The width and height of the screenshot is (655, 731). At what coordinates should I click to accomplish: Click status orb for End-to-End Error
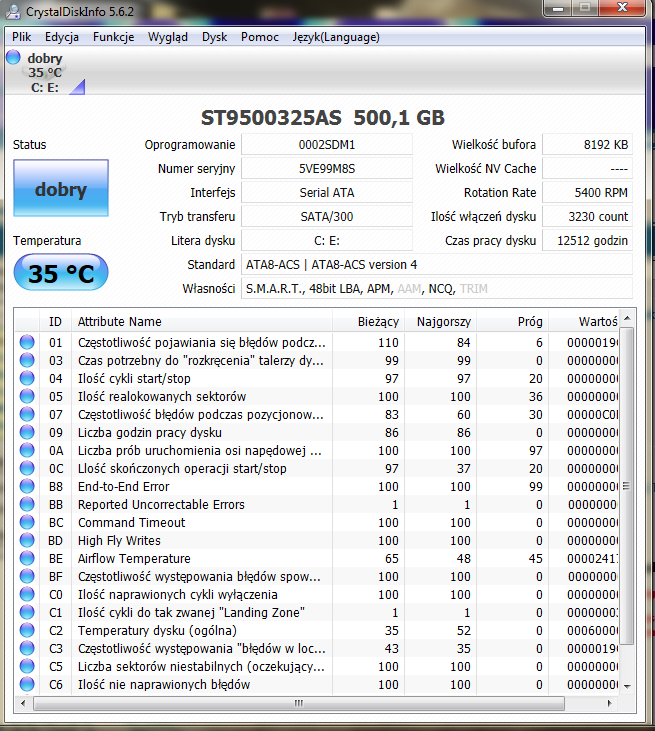pos(27,486)
